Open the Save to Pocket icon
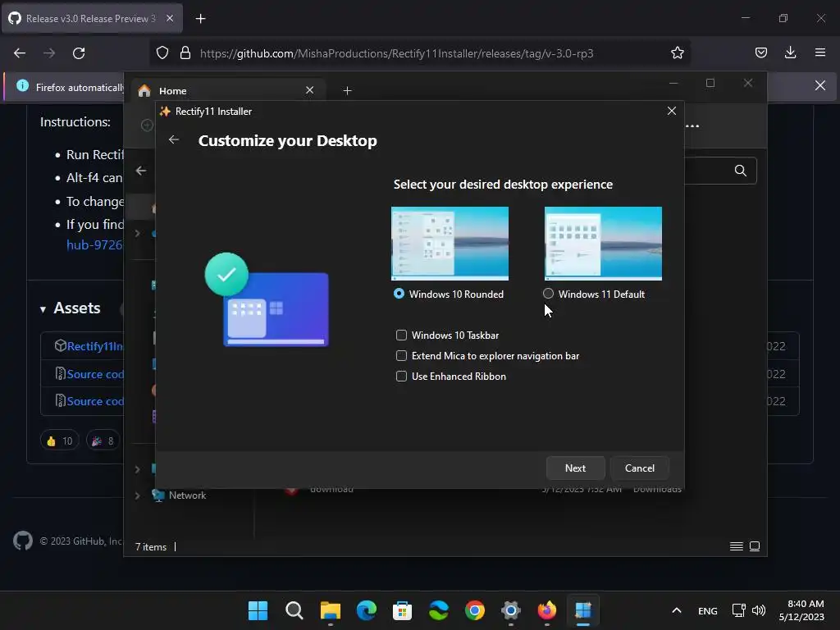The width and height of the screenshot is (840, 630). coord(760,52)
